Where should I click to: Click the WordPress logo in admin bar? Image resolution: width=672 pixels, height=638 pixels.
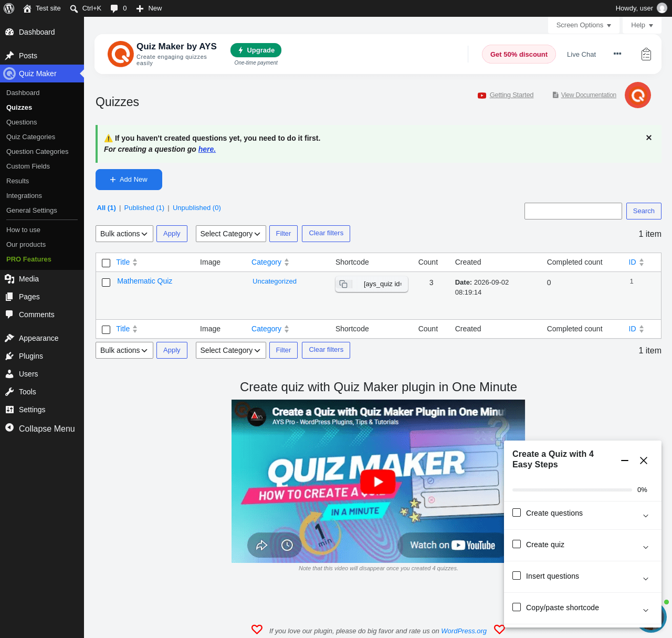pos(9,8)
